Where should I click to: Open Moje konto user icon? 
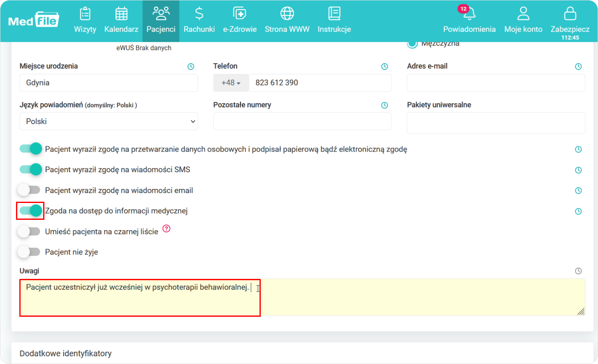523,14
